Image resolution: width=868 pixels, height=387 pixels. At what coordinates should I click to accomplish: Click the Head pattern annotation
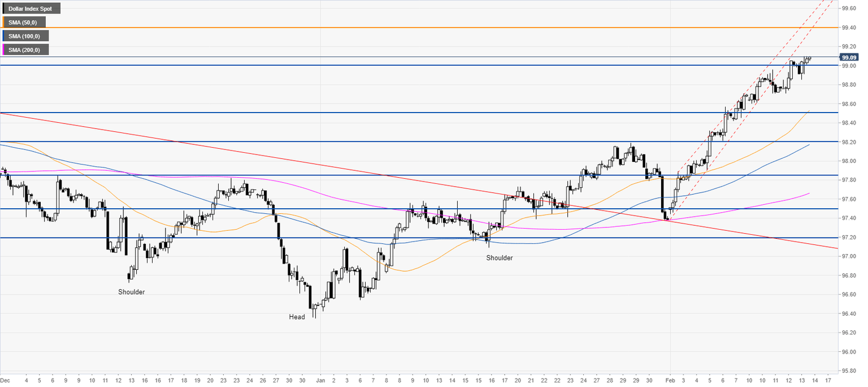click(297, 317)
